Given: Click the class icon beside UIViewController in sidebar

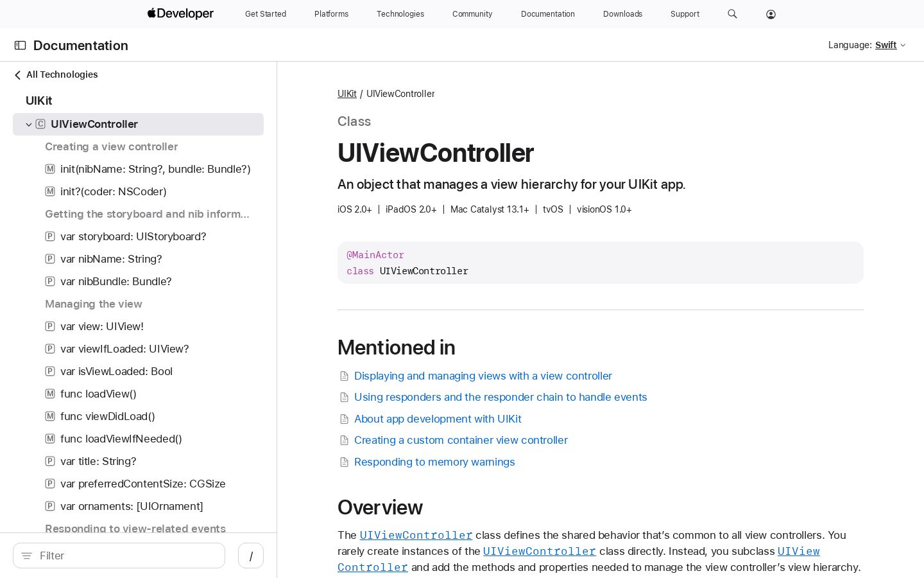Looking at the screenshot, I should (x=40, y=124).
